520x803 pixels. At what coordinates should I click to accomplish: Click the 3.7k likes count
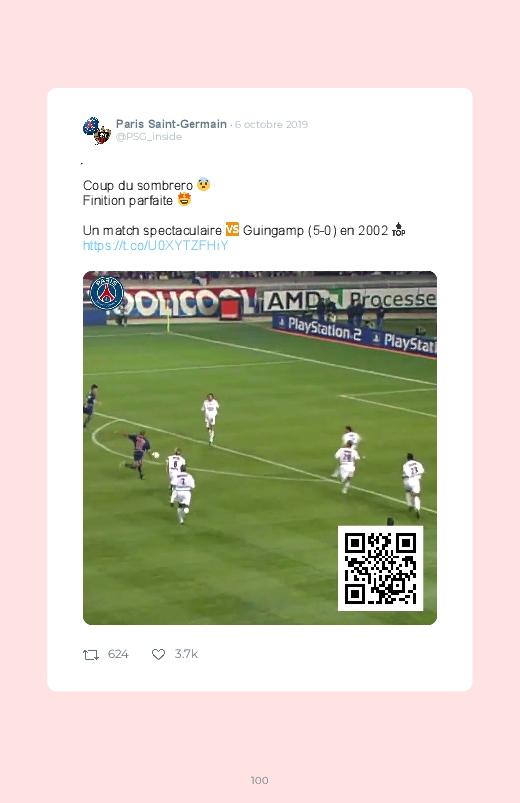click(x=186, y=654)
